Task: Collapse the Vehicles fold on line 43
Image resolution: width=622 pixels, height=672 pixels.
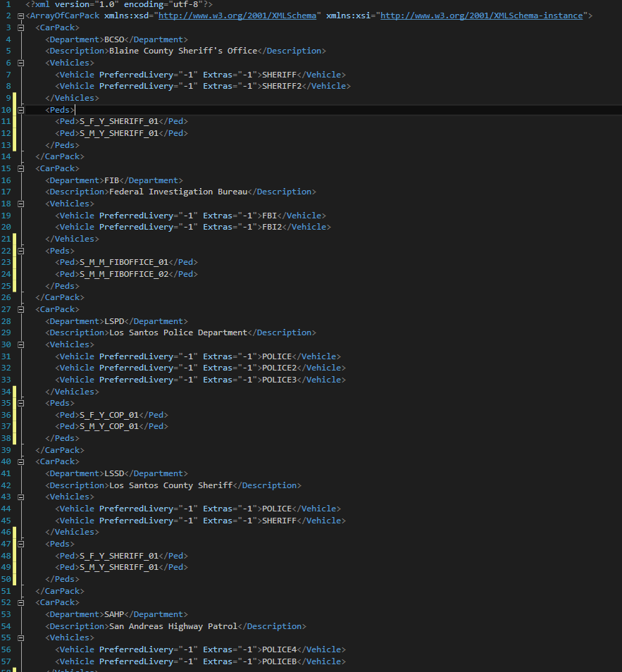Action: coord(20,497)
